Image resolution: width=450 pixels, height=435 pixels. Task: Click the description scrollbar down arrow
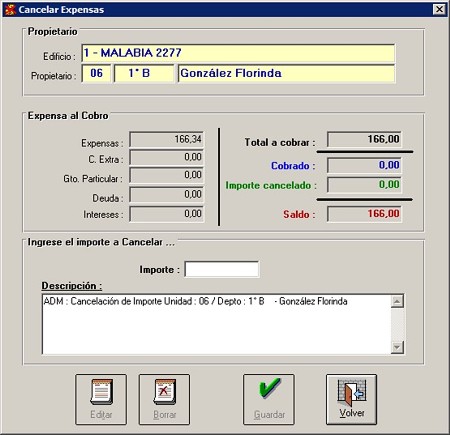(397, 347)
